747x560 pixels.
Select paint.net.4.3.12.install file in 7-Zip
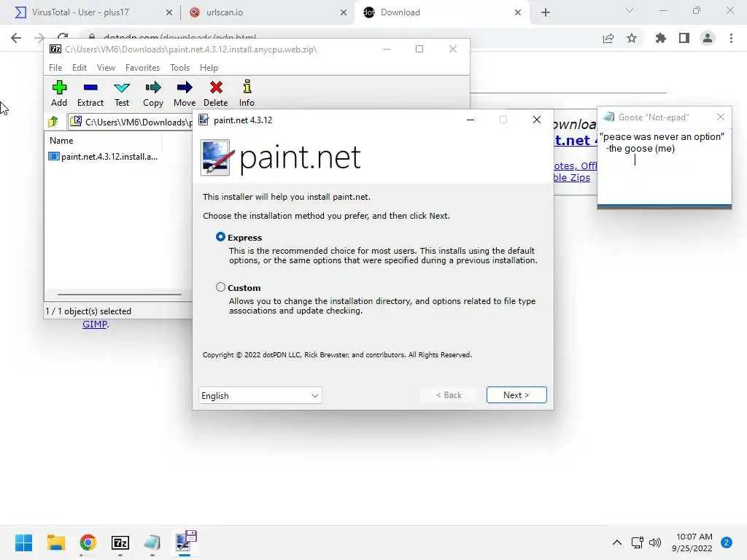(104, 156)
